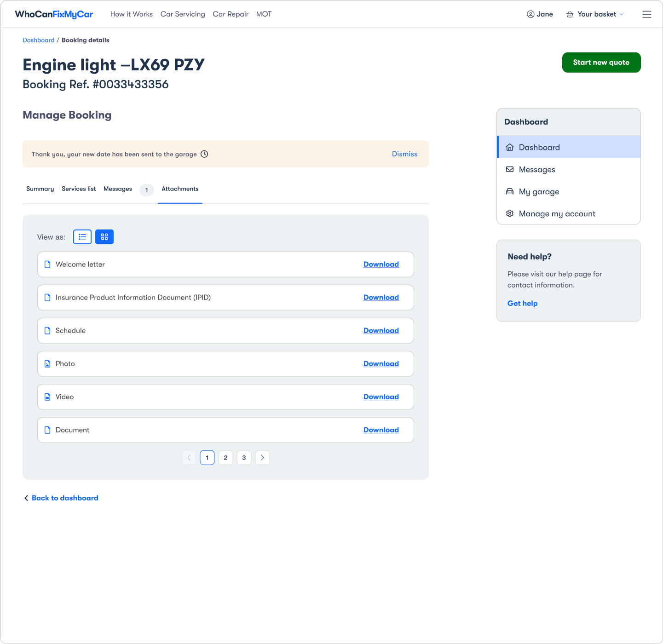This screenshot has width=663, height=644.
Task: Open My garage in sidebar
Action: (539, 192)
